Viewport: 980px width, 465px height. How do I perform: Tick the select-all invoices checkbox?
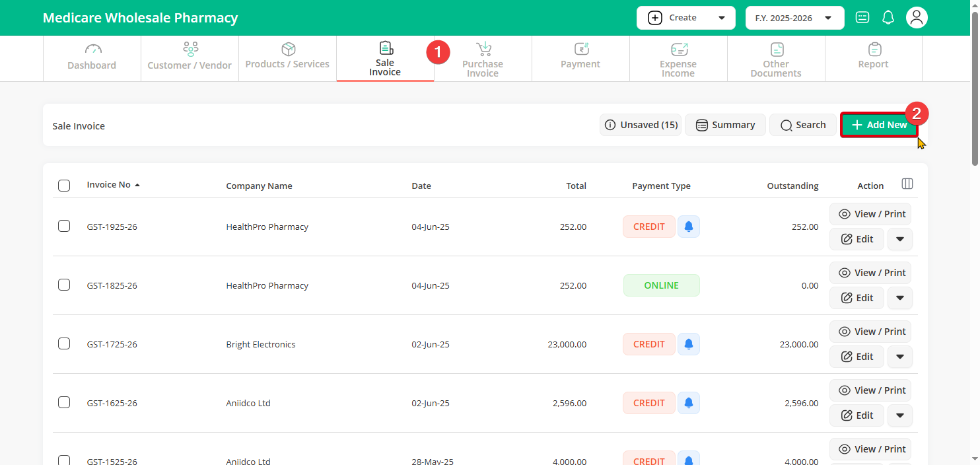[64, 186]
